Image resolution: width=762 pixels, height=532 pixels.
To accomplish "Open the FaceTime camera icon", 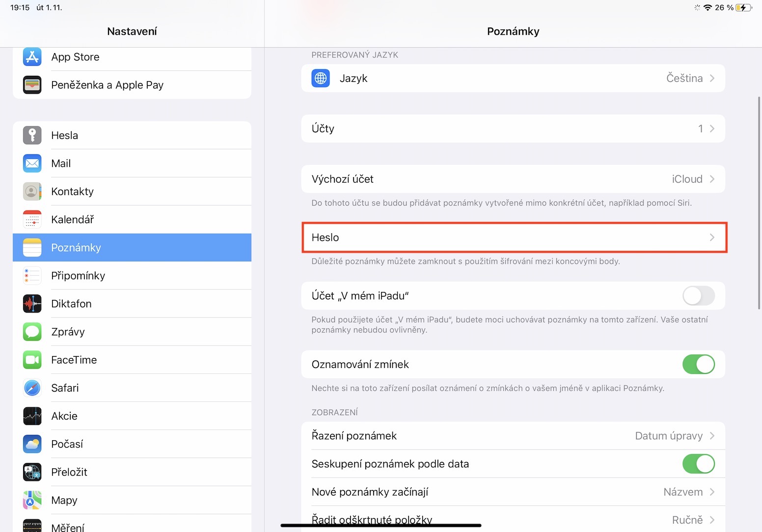I will 32,360.
